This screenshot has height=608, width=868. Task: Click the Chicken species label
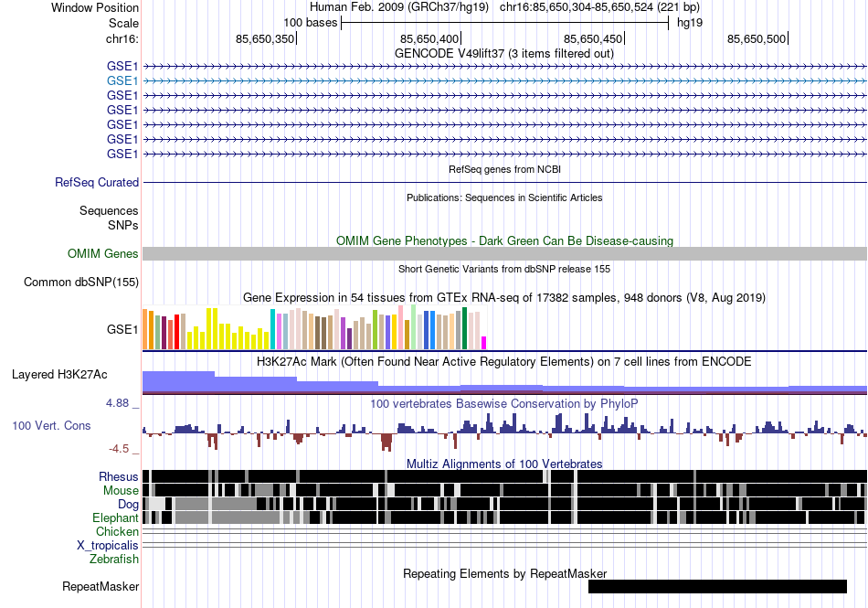pyautogui.click(x=117, y=531)
